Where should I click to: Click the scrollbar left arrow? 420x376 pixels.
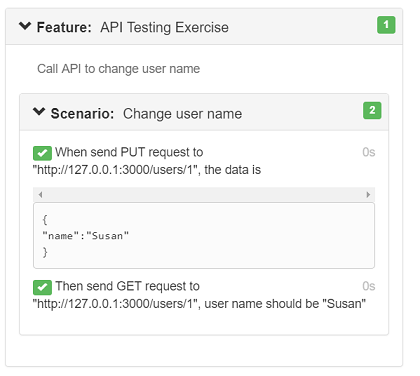(40, 195)
